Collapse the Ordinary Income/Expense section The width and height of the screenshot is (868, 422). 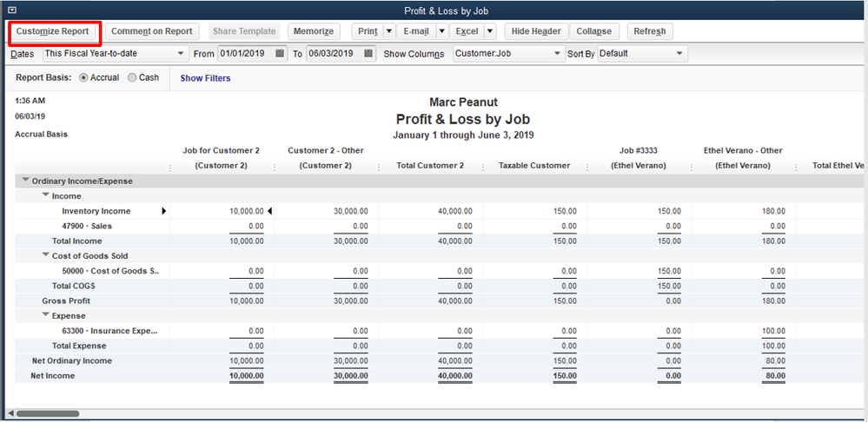(24, 181)
